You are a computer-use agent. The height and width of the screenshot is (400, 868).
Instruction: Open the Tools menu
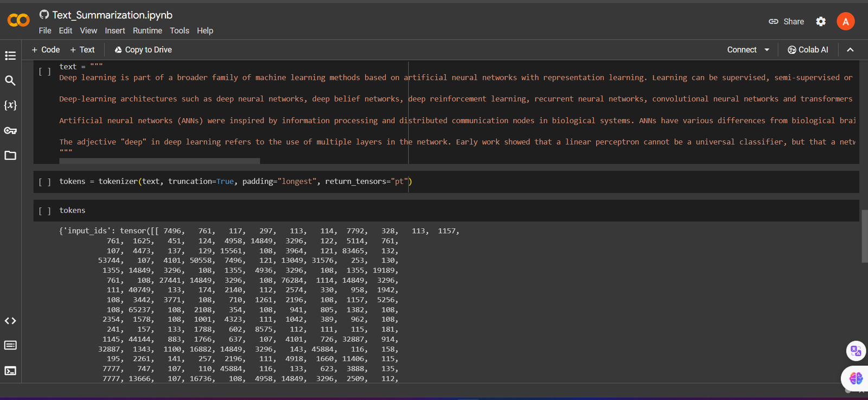pos(180,30)
